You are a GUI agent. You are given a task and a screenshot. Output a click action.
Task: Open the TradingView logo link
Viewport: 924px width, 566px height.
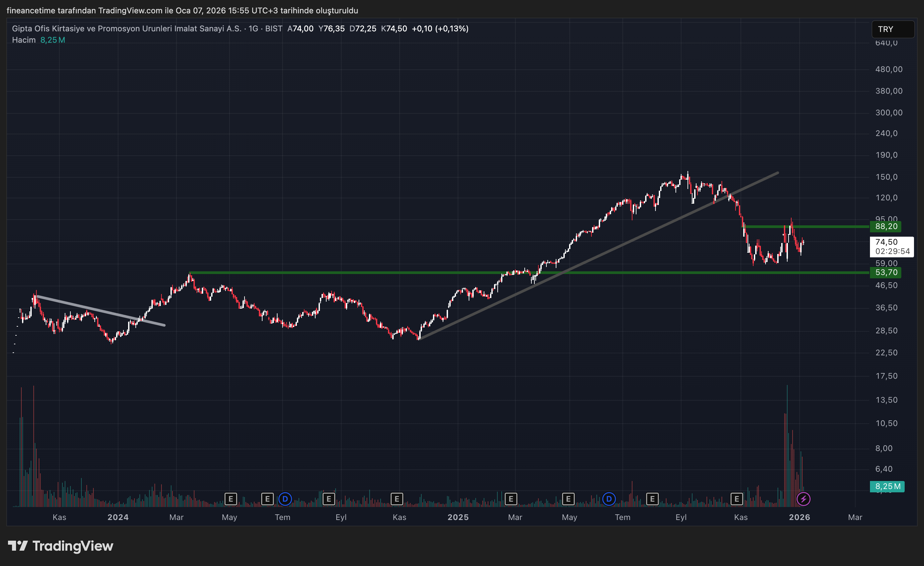tap(61, 546)
